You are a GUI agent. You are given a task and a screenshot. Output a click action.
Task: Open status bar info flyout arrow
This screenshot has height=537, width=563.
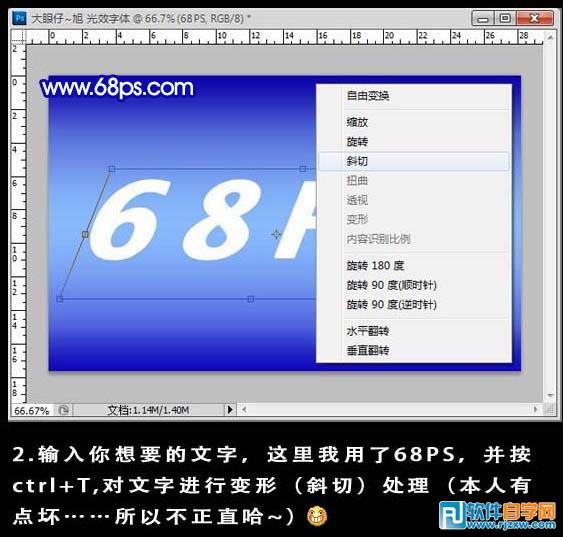click(x=230, y=410)
